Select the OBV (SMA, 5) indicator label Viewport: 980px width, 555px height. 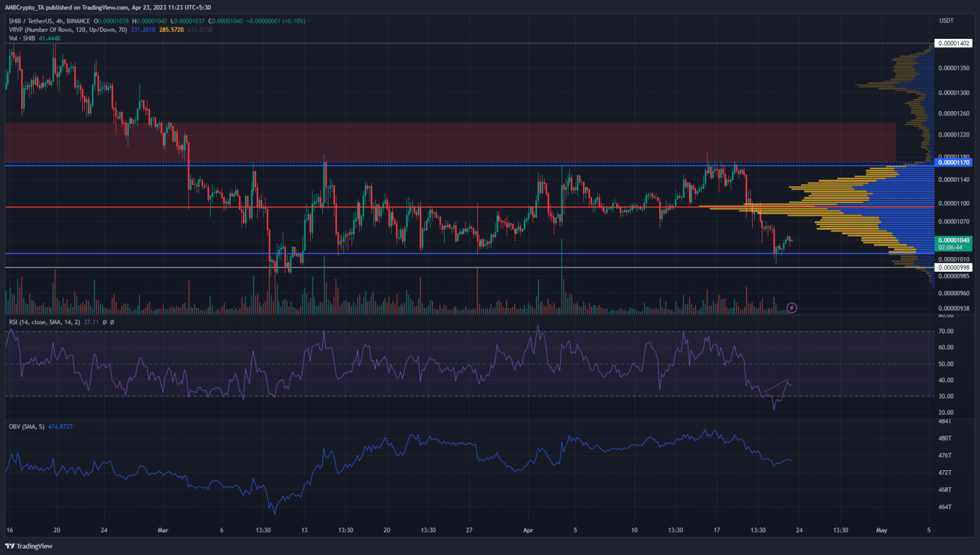(x=26, y=426)
